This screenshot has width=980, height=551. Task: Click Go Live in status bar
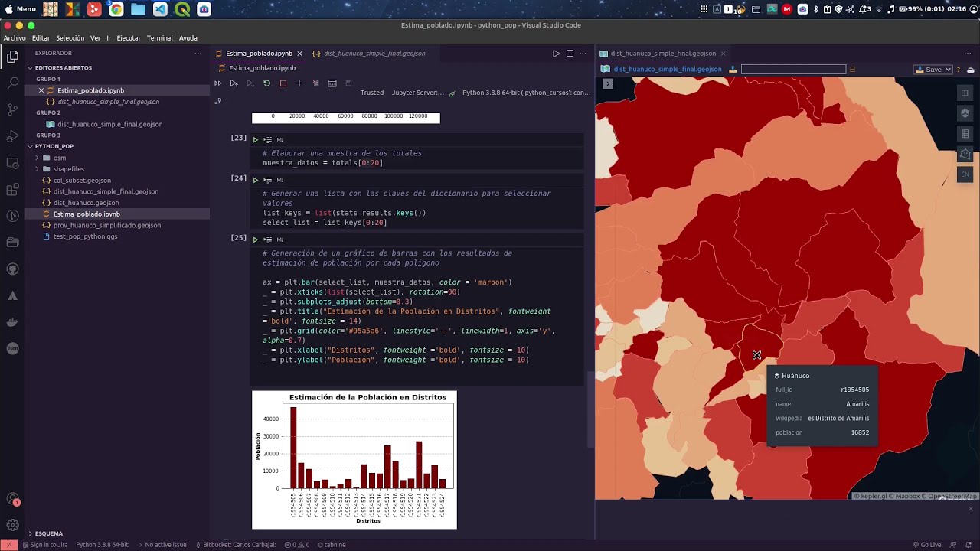click(926, 545)
